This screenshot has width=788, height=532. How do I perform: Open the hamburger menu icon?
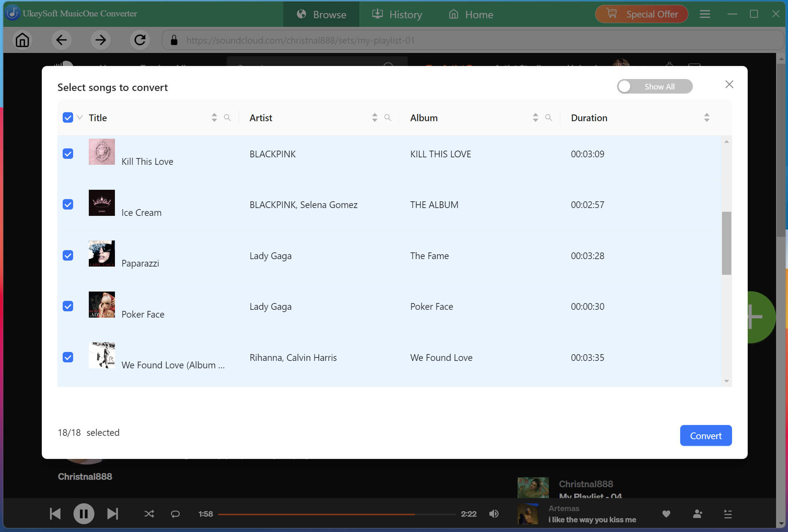coord(705,14)
